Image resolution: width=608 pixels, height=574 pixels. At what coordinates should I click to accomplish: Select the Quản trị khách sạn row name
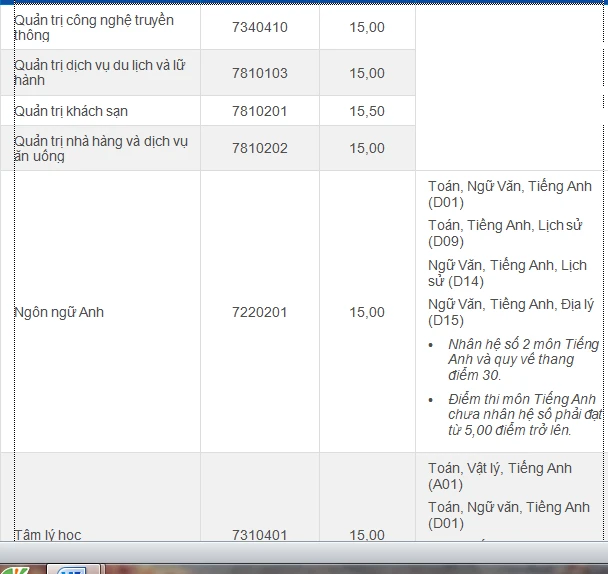(x=71, y=111)
